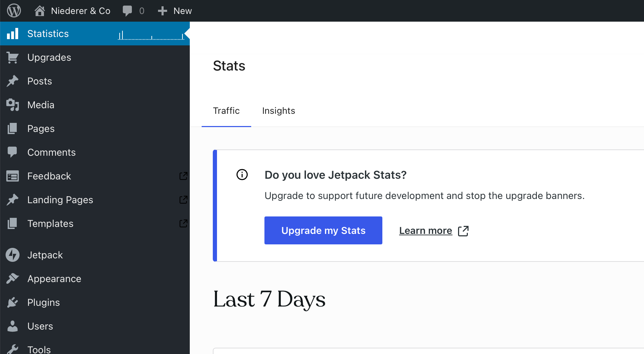
Task: Open the Learn more link
Action: click(426, 230)
